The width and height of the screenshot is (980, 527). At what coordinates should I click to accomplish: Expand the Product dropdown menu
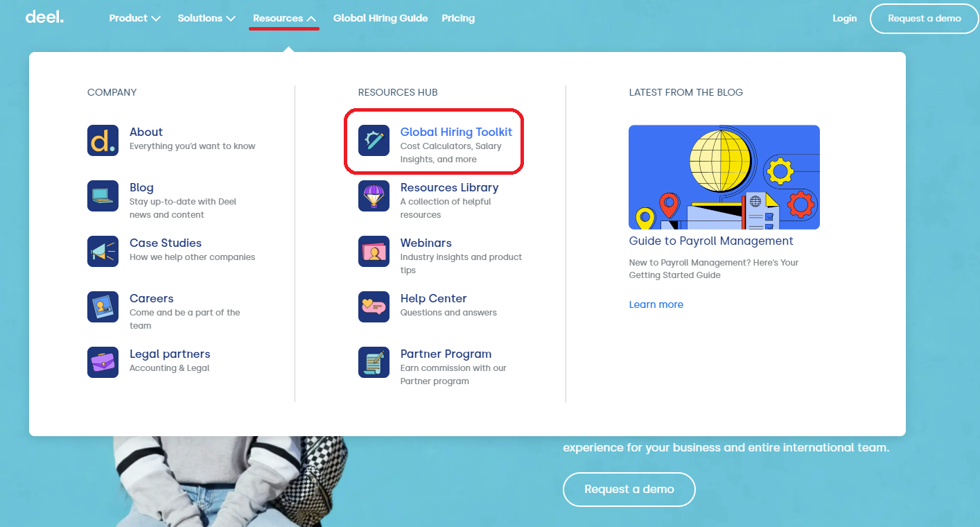click(135, 18)
